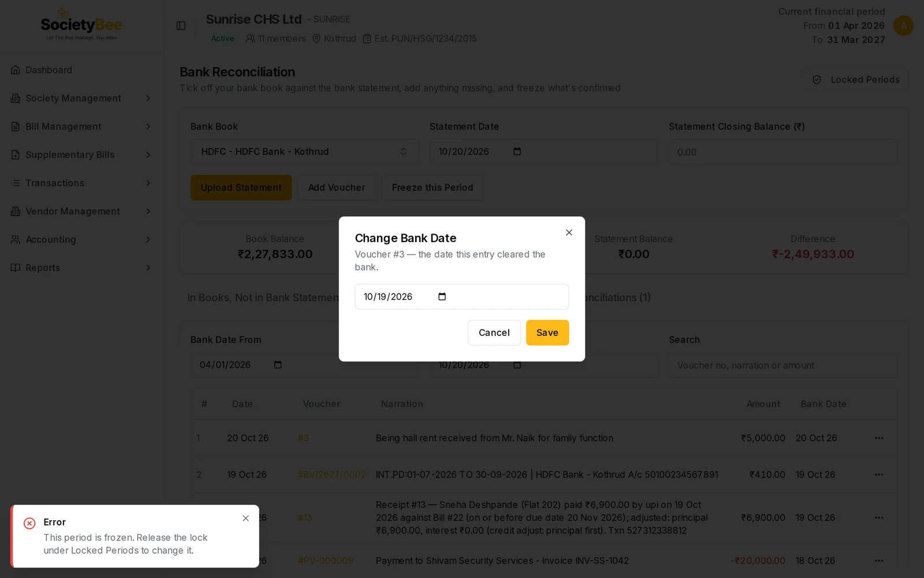
Task: Click the Statement Date field 10/20/2026
Action: pos(543,151)
